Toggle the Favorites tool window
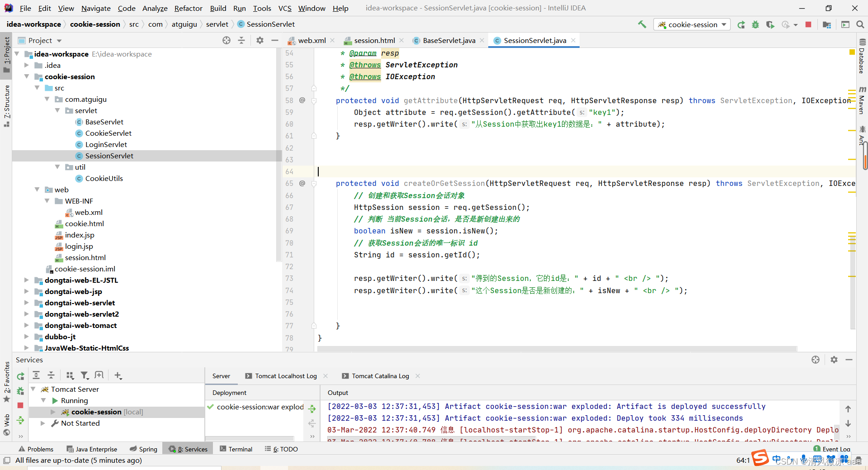 pos(6,382)
